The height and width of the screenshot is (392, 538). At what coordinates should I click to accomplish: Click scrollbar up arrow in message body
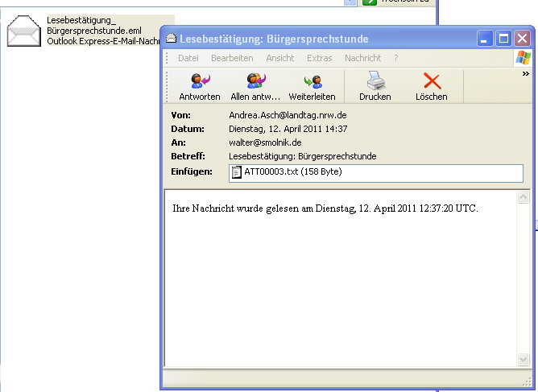(523, 197)
